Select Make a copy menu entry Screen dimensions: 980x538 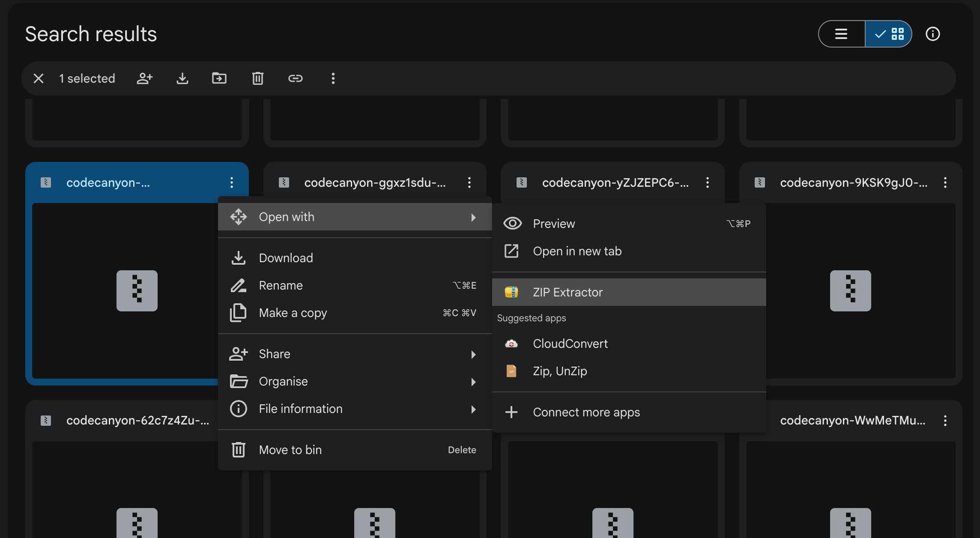click(x=355, y=313)
